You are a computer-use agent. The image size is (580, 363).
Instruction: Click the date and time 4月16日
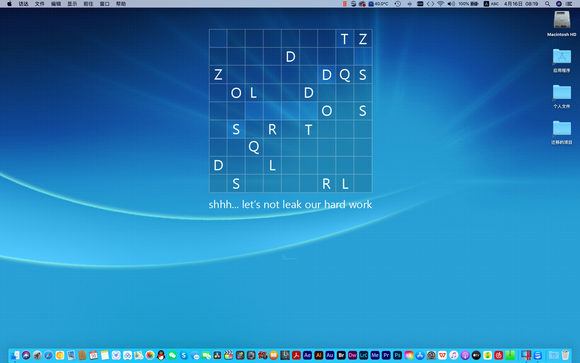pos(521,4)
